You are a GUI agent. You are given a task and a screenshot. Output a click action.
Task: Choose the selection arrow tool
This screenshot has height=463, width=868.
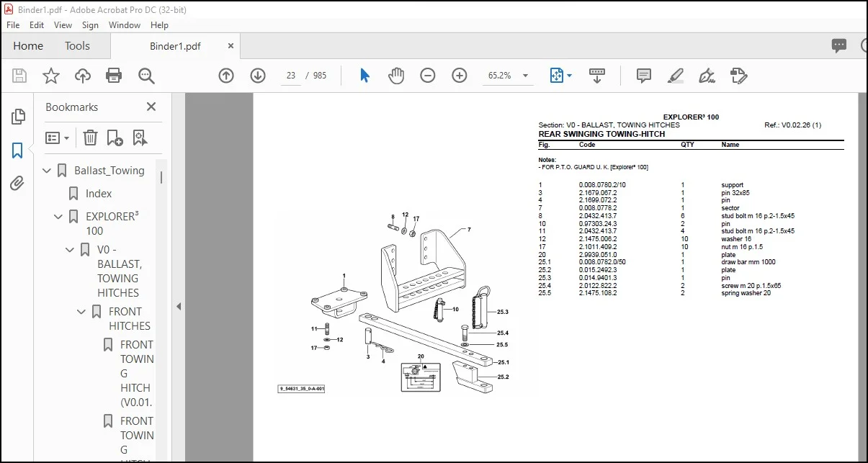pyautogui.click(x=364, y=76)
